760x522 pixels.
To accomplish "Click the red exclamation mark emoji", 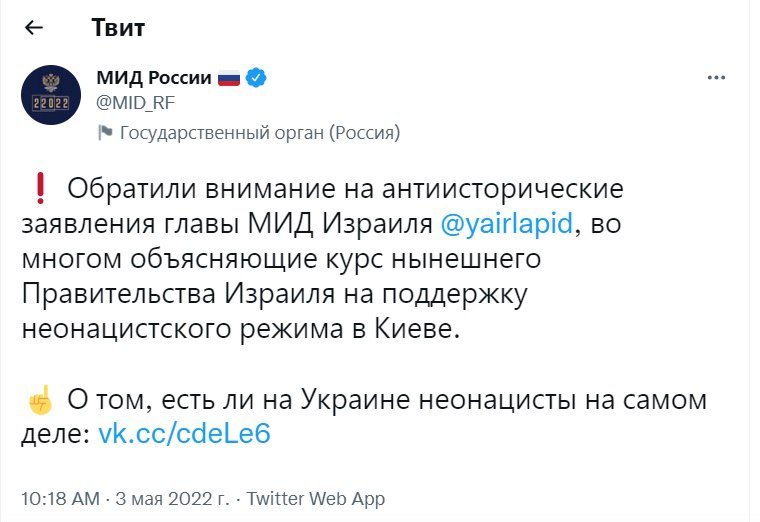I will [x=40, y=188].
